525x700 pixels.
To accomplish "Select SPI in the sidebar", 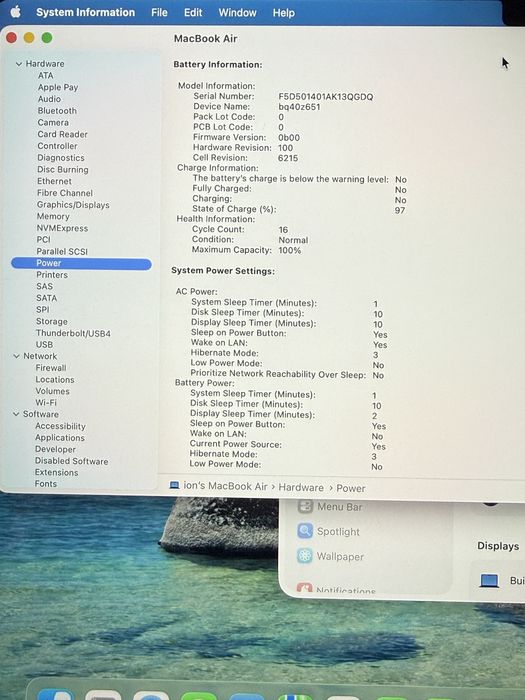I will point(42,309).
